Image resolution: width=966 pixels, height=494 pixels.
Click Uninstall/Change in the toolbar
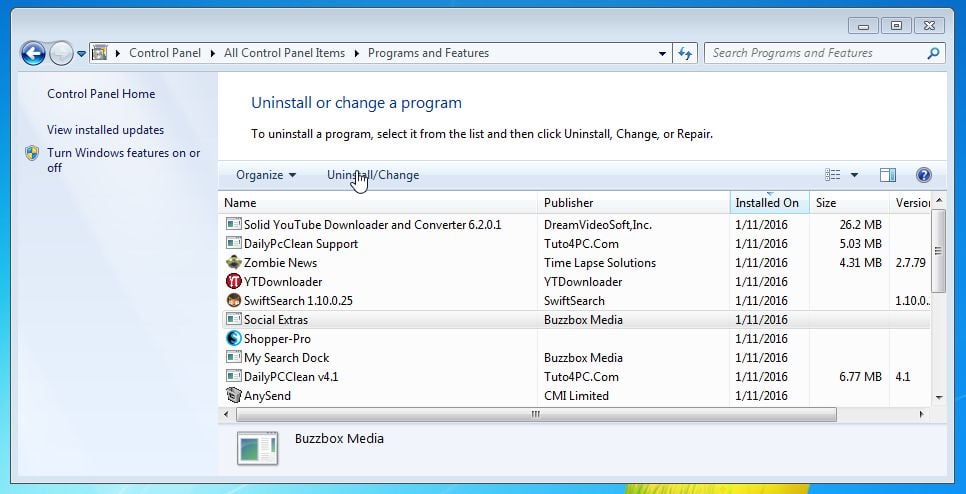pos(373,175)
